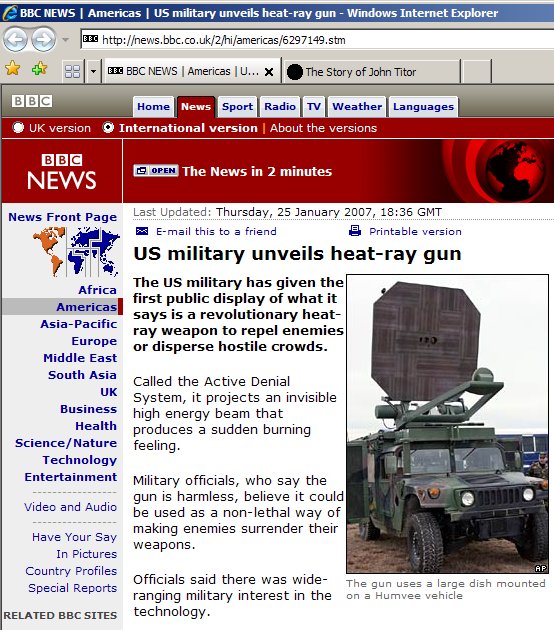Open the recent pages dropdown arrow
The width and height of the screenshot is (554, 630).
(65, 40)
